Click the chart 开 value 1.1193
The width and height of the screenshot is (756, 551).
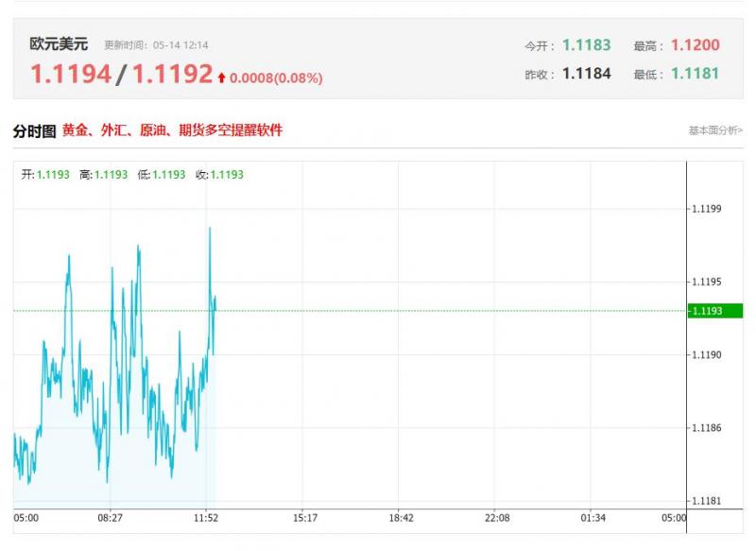pos(53,175)
